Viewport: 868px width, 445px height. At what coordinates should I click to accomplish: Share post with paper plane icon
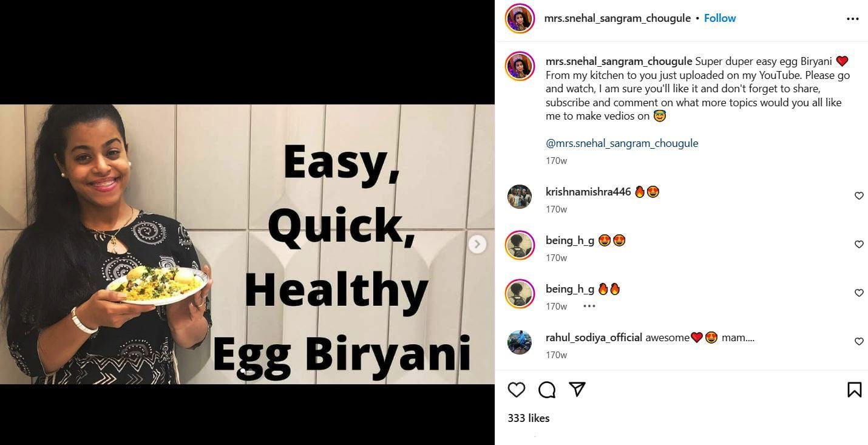click(577, 390)
